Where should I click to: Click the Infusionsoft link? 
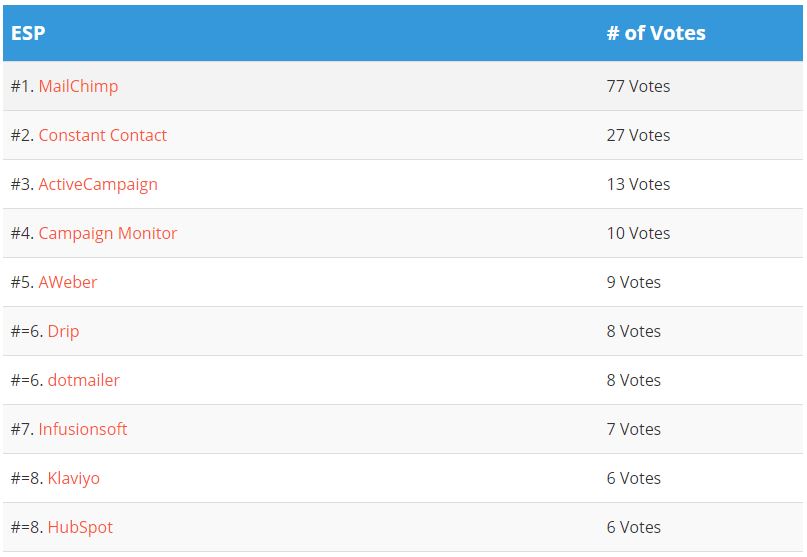coord(83,429)
